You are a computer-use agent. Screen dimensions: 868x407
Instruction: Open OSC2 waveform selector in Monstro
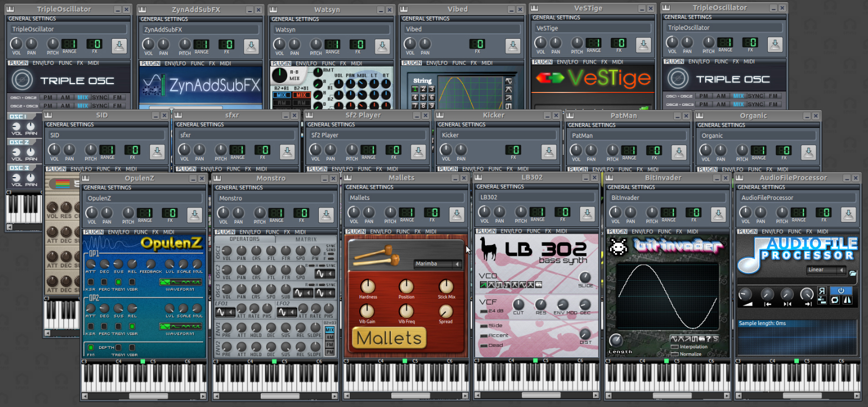pos(325,274)
